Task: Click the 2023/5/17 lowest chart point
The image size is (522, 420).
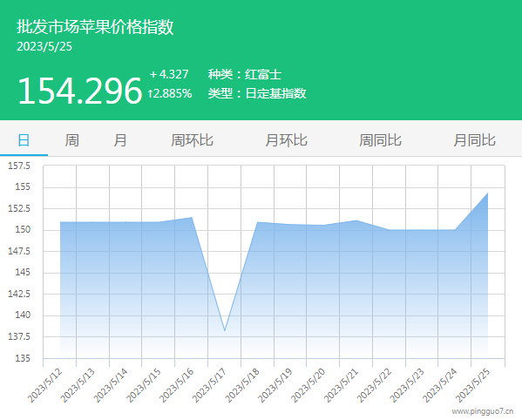Action: (225, 330)
